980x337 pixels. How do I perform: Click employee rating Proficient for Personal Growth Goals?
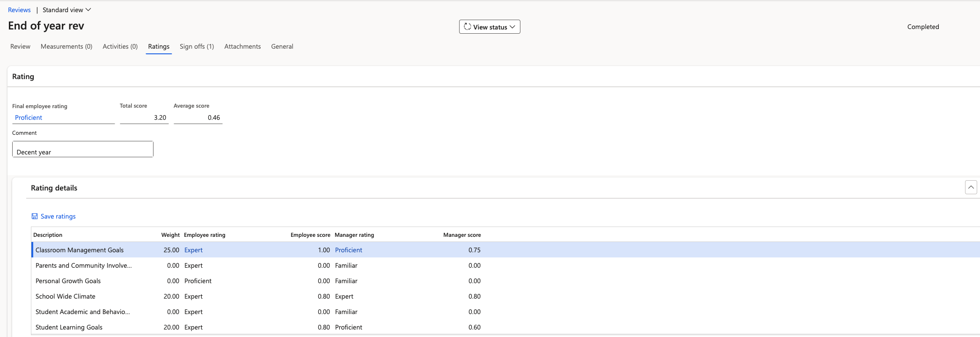pyautogui.click(x=198, y=281)
